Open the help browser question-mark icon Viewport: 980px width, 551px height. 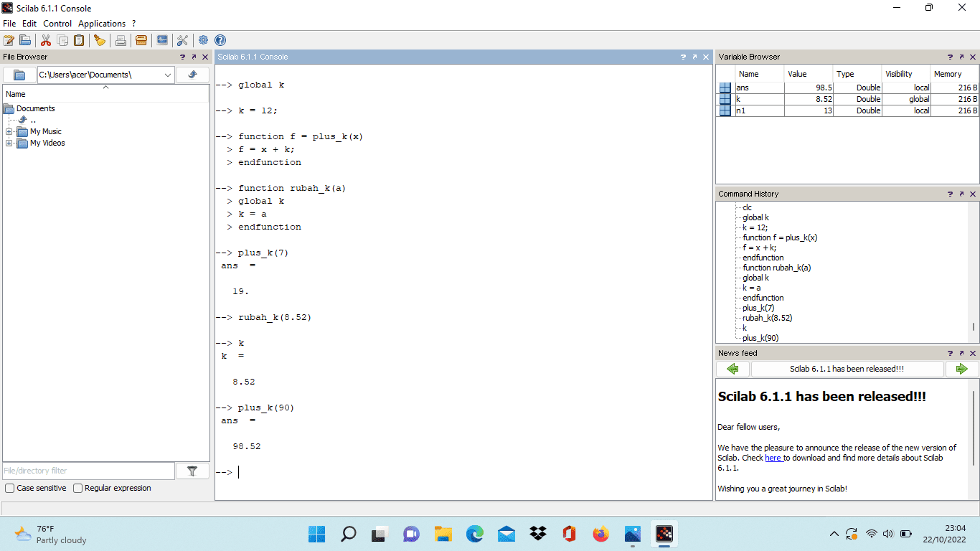[x=220, y=40]
